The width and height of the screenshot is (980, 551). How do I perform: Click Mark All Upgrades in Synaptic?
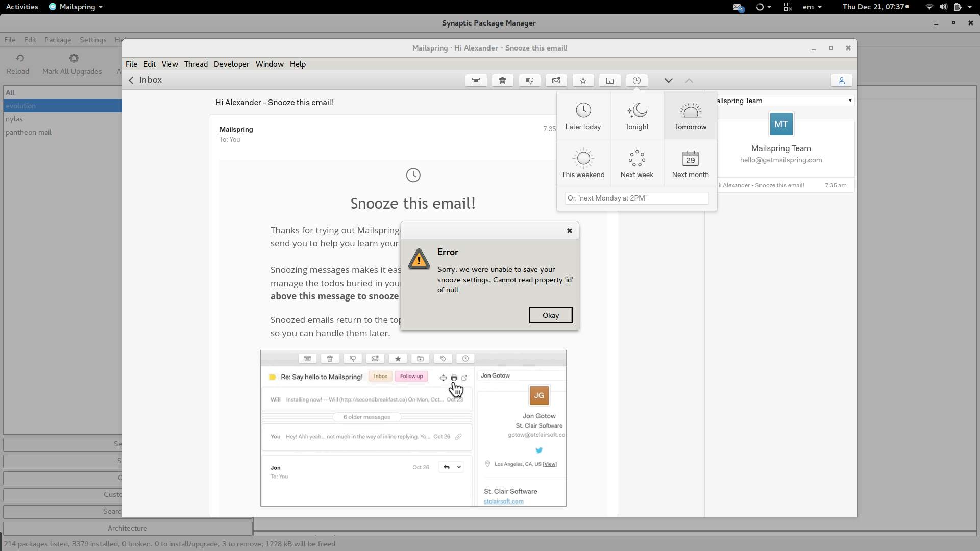point(72,64)
